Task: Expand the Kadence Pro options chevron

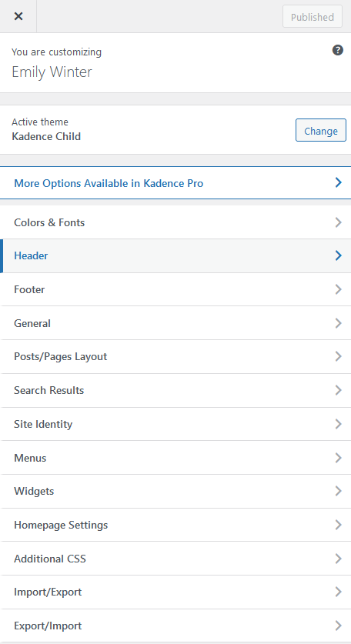Action: click(x=338, y=182)
